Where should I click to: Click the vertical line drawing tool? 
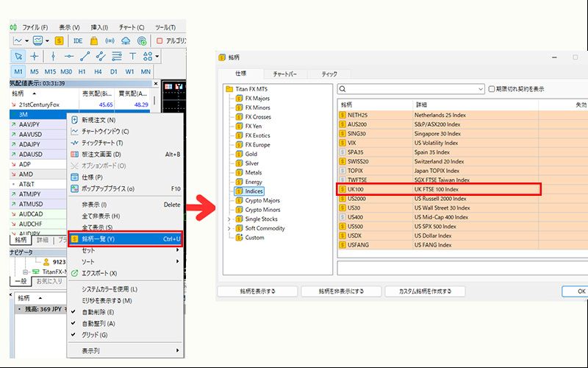[52, 56]
